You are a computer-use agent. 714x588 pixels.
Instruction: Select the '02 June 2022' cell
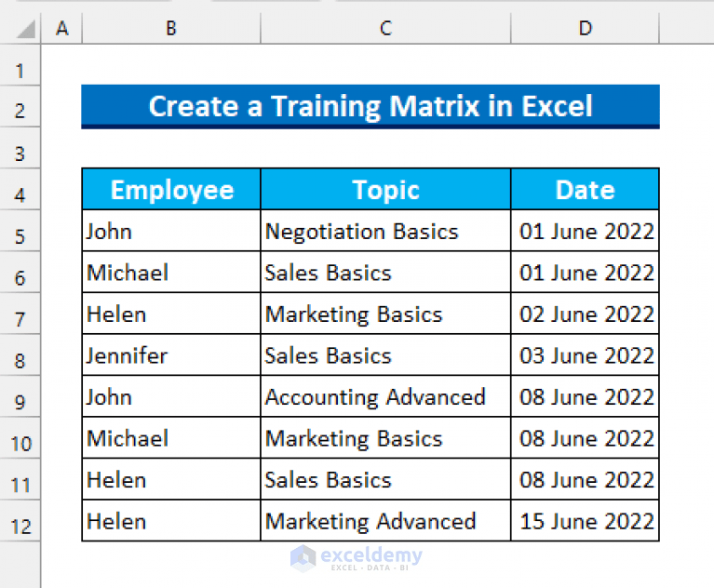(x=586, y=314)
